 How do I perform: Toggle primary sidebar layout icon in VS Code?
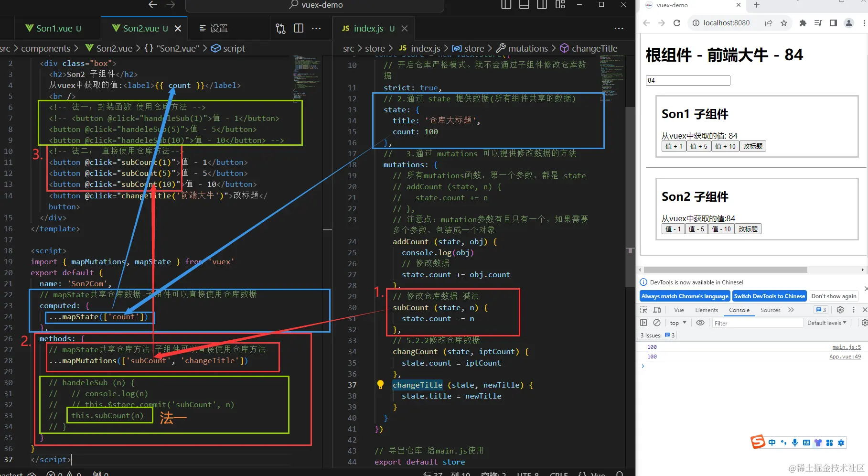(x=506, y=5)
